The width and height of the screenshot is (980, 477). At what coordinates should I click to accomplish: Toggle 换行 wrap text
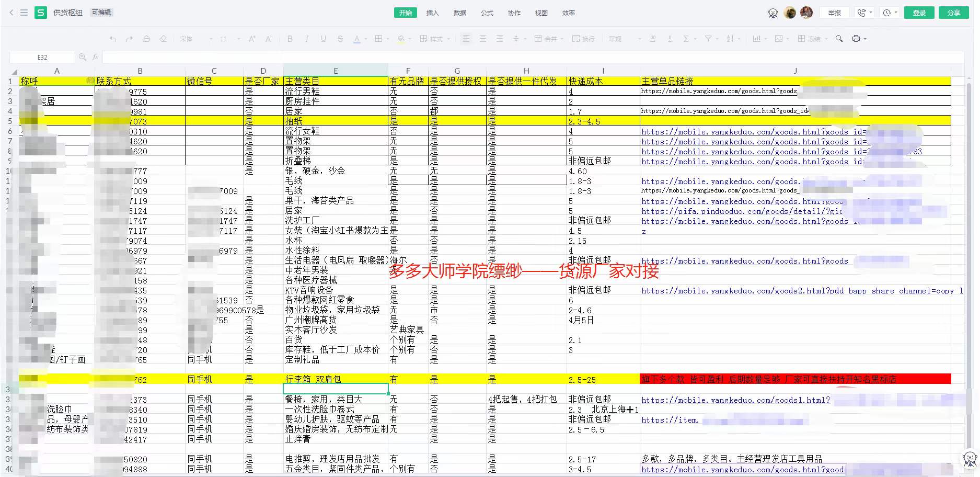[583, 39]
